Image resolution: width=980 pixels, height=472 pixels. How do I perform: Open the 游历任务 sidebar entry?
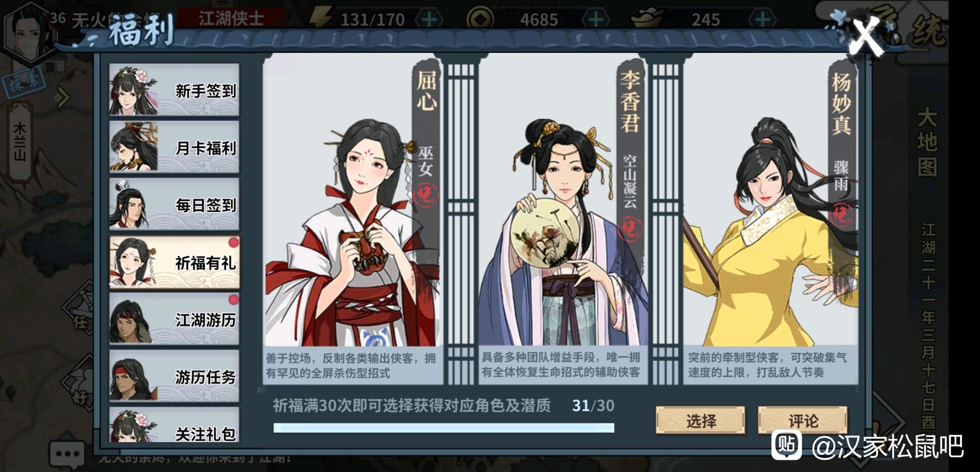[x=174, y=376]
